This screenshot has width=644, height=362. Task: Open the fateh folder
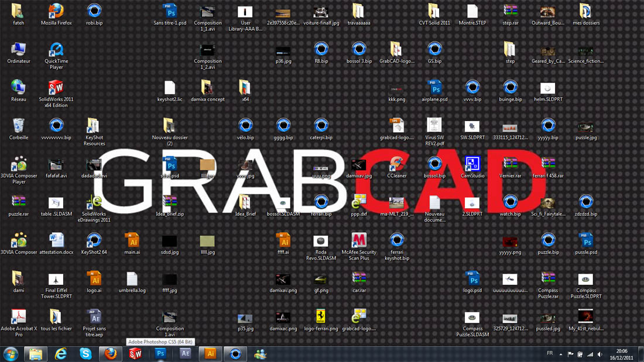click(x=19, y=15)
